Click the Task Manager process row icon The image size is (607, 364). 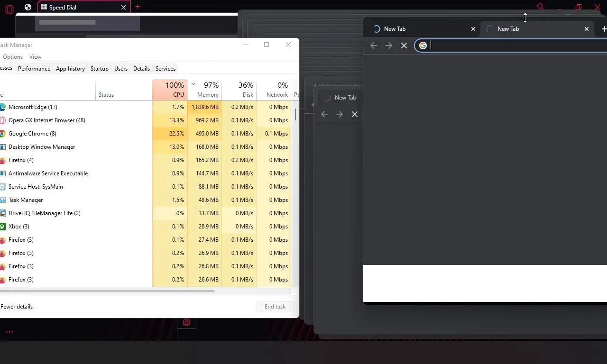pyautogui.click(x=2, y=200)
